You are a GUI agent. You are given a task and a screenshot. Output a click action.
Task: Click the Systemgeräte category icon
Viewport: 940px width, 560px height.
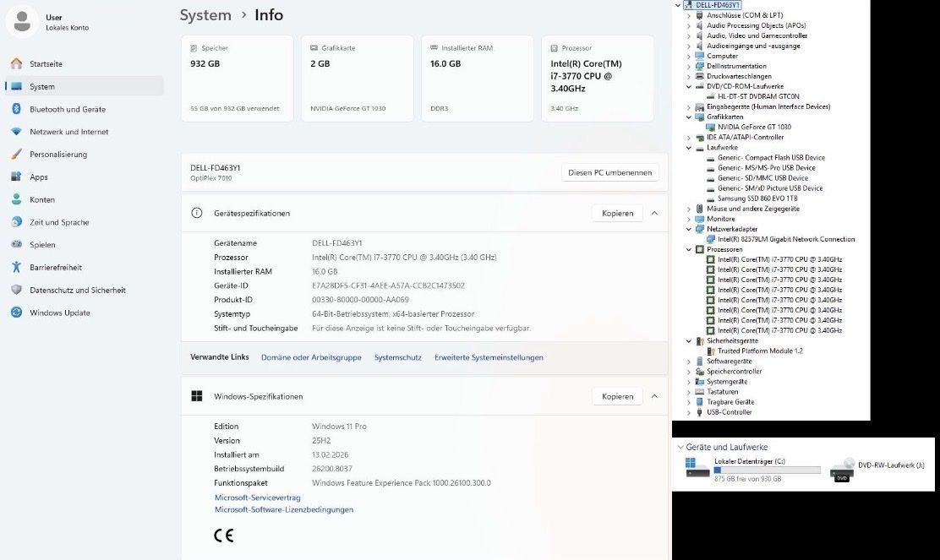(x=700, y=382)
